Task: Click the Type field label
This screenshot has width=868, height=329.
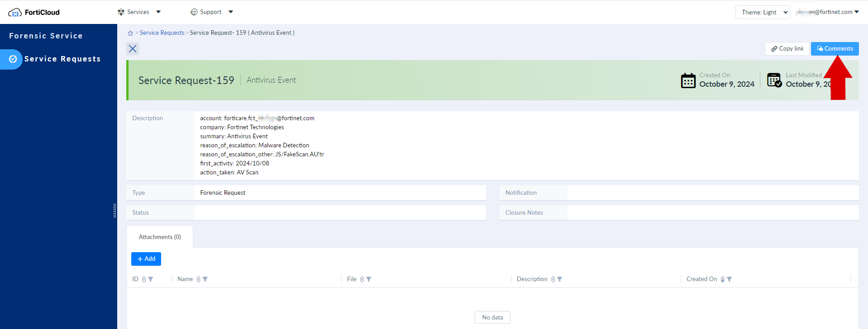Action: click(x=138, y=193)
